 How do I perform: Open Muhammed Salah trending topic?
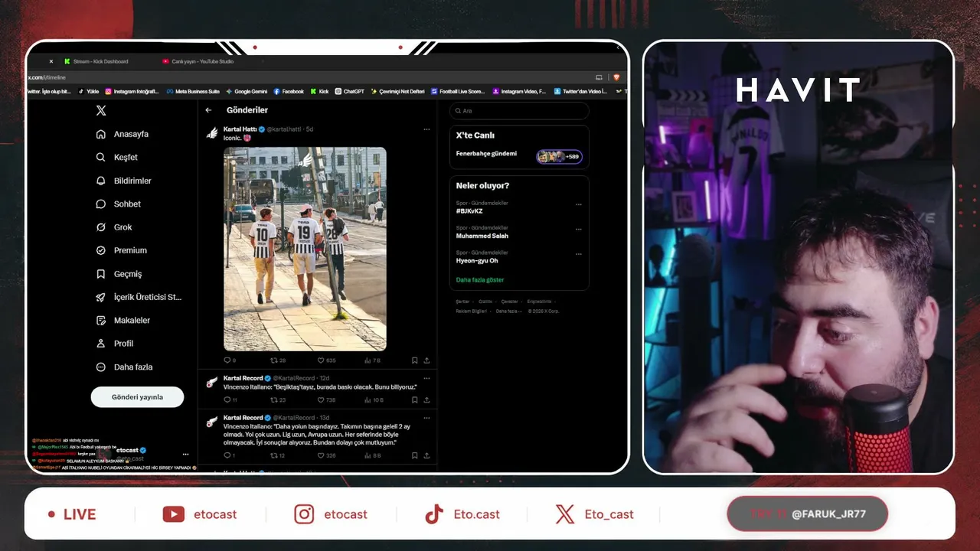pyautogui.click(x=482, y=236)
